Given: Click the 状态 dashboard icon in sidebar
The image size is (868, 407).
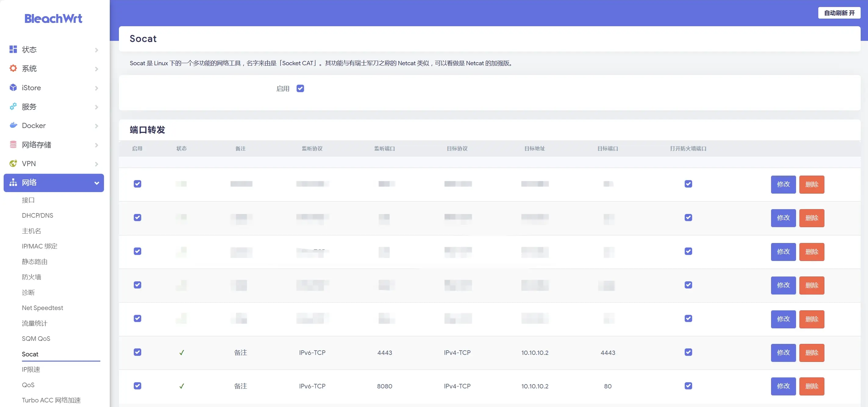Looking at the screenshot, I should [13, 49].
